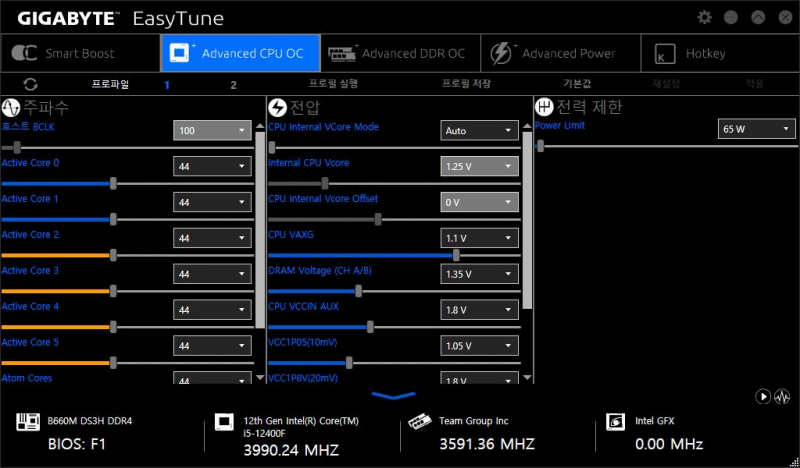Click the CPU VAXG slider handle
This screenshot has width=800, height=468.
click(456, 255)
